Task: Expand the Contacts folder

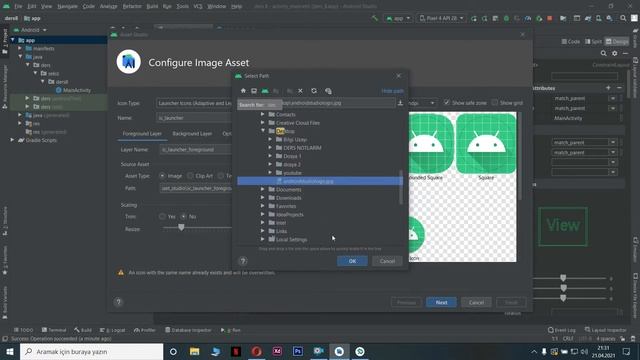Action: 263,114
